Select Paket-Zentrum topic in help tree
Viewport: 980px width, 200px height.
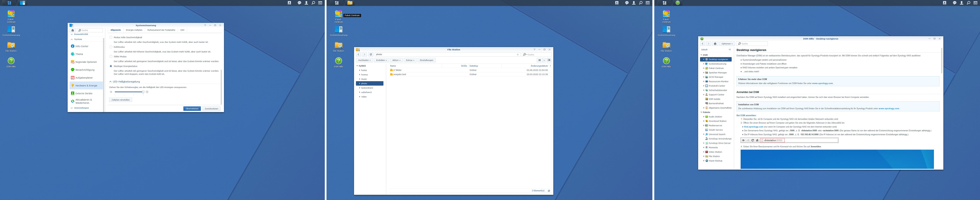point(716,68)
